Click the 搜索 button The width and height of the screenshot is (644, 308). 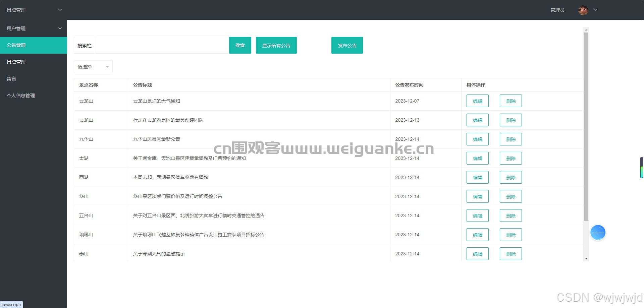240,45
